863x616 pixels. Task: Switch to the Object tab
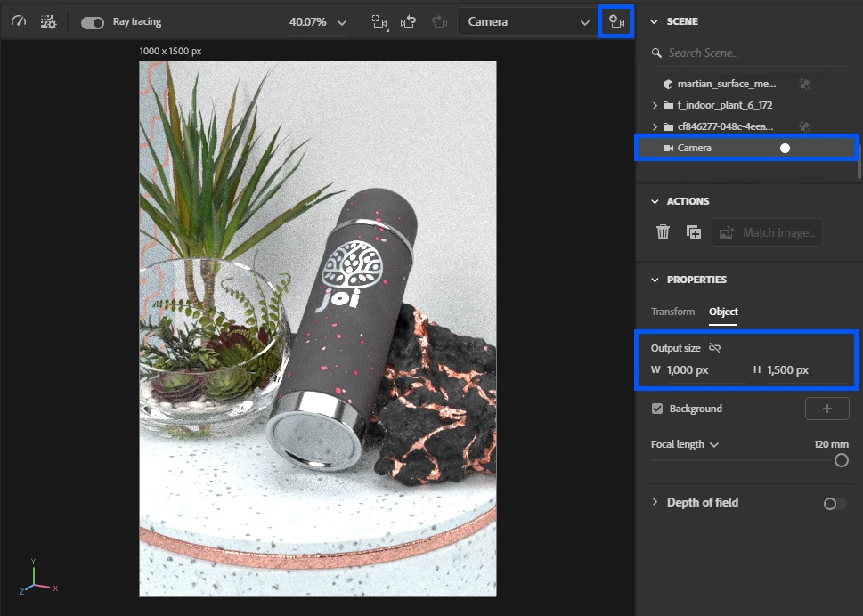click(x=723, y=312)
